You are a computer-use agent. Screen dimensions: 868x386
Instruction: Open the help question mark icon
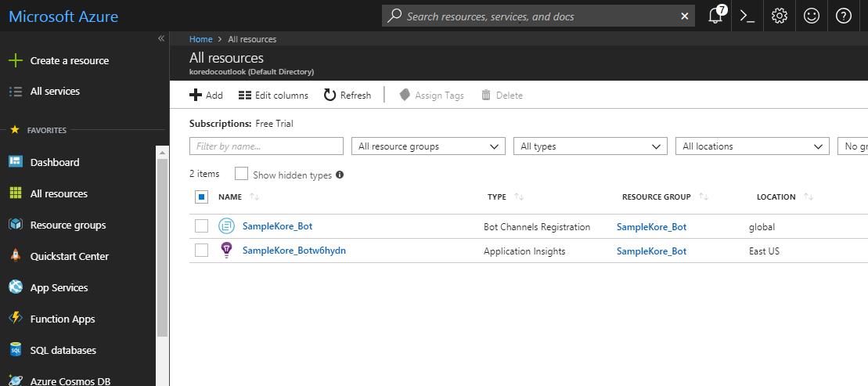pos(844,16)
